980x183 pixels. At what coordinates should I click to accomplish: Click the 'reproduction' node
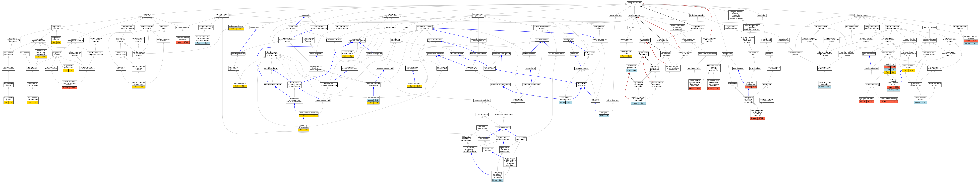pyautogui.click(x=306, y=15)
